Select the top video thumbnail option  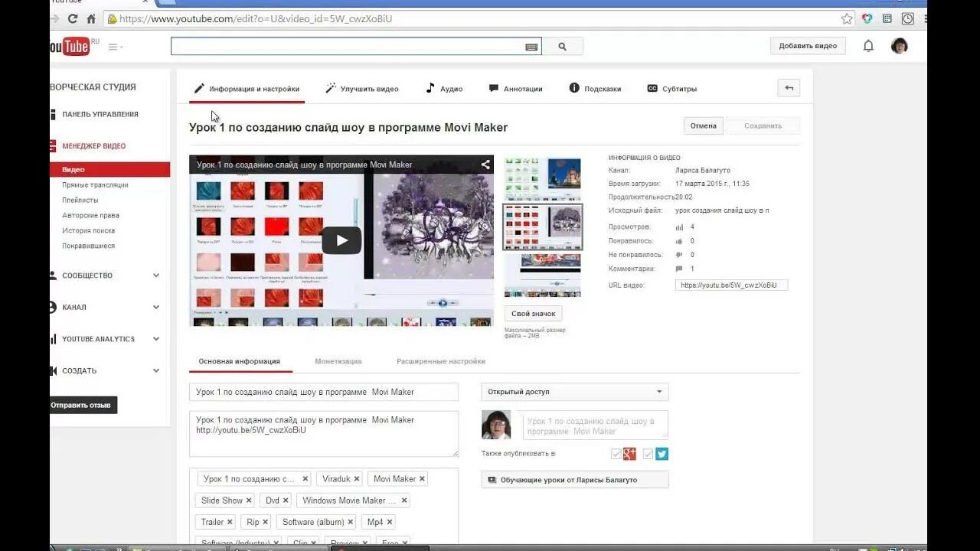[x=543, y=178]
